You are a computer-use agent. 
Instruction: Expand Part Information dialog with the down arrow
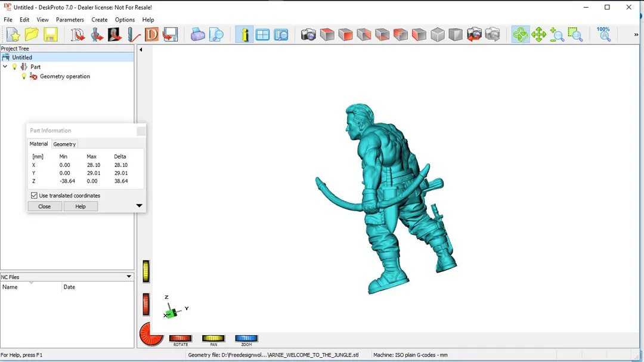click(x=139, y=205)
